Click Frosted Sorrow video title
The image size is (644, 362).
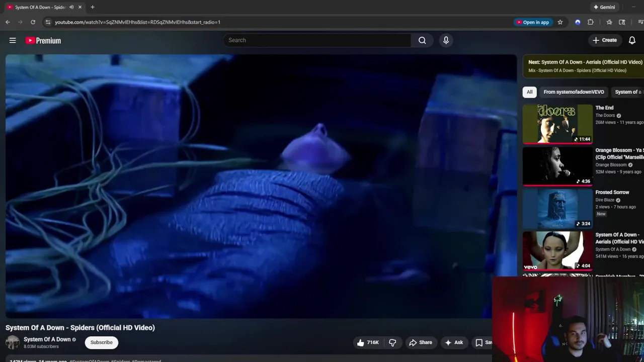pyautogui.click(x=612, y=192)
